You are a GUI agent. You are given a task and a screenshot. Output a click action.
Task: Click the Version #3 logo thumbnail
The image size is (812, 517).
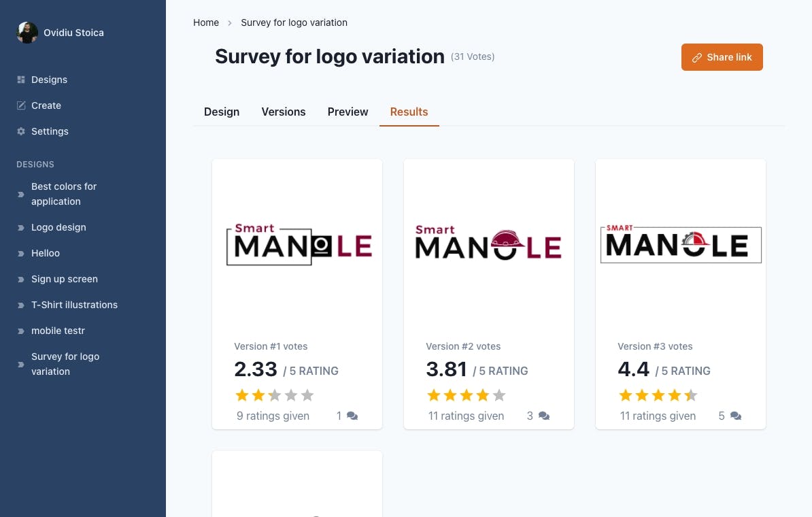click(681, 244)
